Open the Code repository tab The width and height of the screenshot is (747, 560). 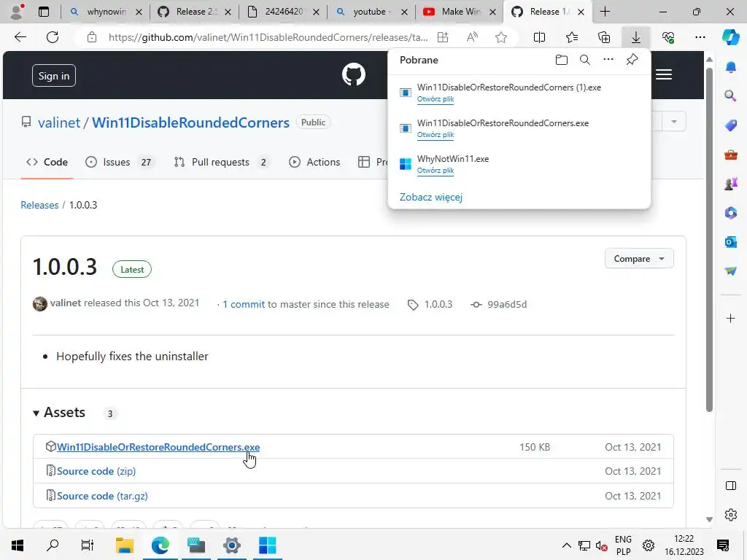(47, 162)
